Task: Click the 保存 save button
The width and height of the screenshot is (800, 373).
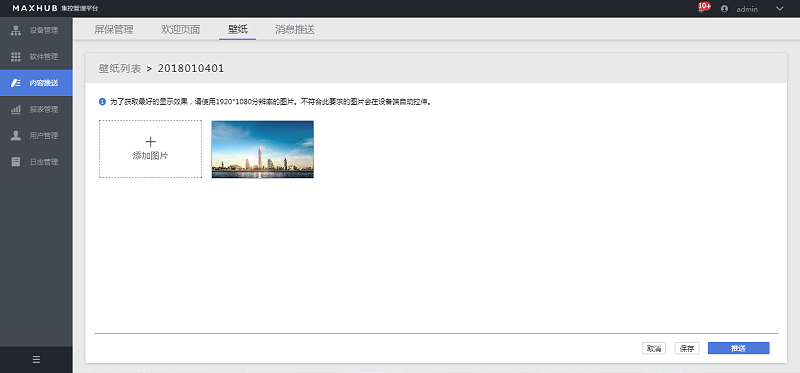Action: pos(687,349)
